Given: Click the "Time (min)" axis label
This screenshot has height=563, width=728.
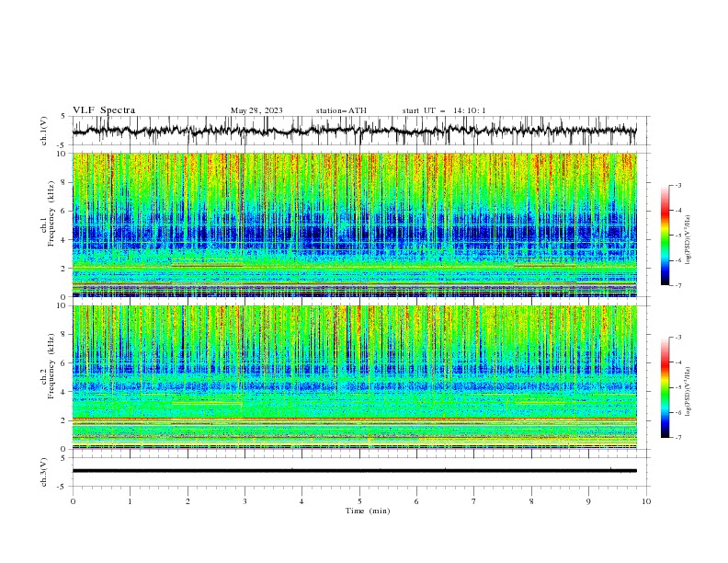Looking at the screenshot, I should [368, 511].
